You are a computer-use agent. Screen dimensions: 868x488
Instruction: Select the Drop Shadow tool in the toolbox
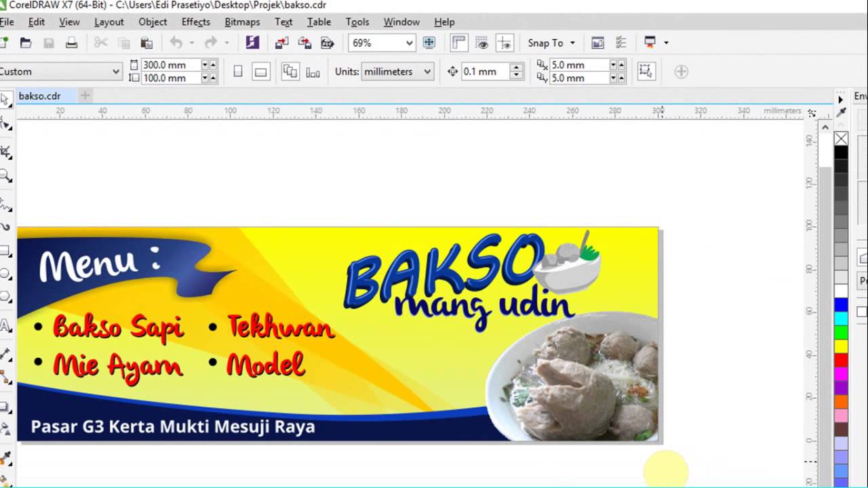click(5, 406)
